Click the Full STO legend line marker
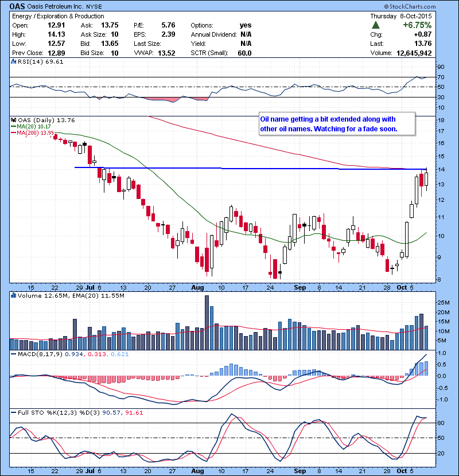The height and width of the screenshot is (476, 459). (13, 412)
